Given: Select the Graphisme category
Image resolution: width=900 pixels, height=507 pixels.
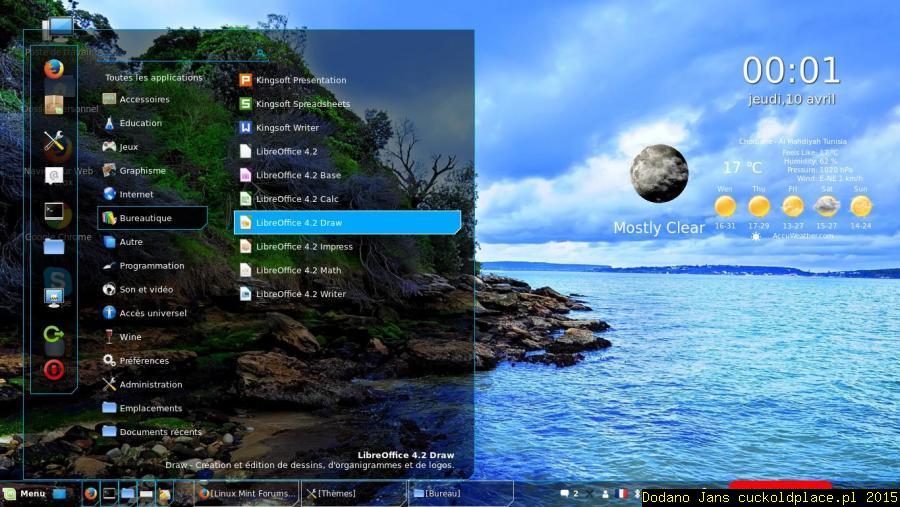Looking at the screenshot, I should 142,171.
